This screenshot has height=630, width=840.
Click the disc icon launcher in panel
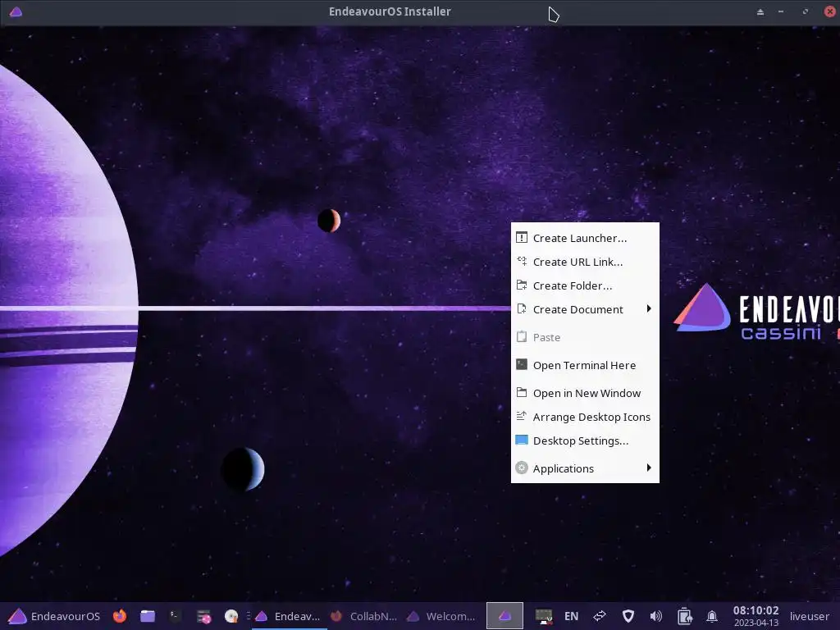tap(231, 617)
